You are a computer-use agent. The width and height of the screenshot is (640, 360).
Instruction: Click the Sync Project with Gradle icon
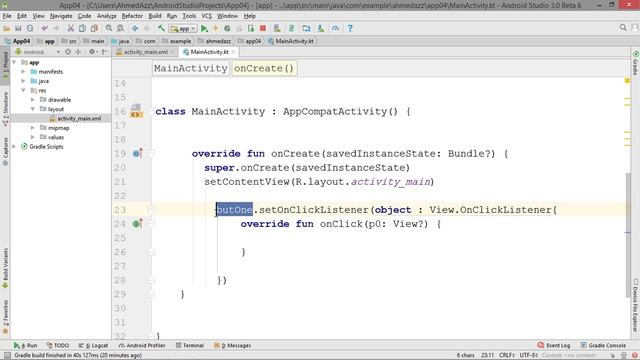291,29
